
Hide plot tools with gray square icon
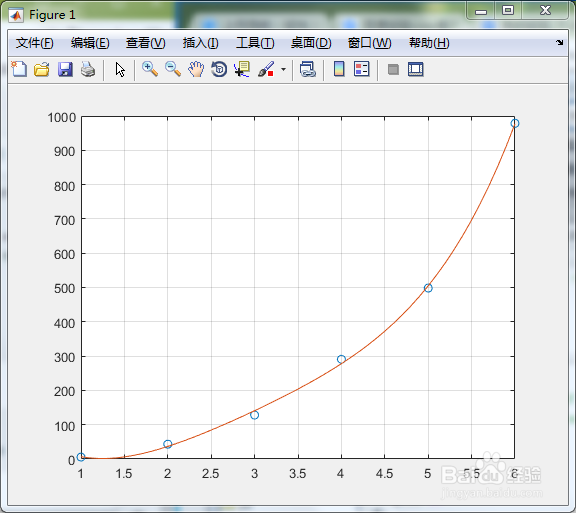click(393, 69)
